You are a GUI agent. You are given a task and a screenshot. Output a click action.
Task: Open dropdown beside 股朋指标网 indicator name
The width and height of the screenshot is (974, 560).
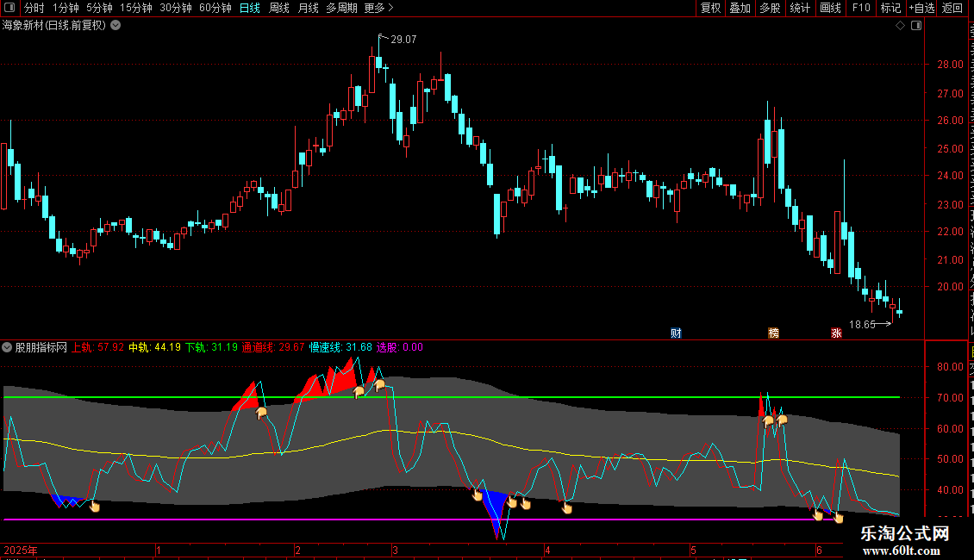(7, 348)
